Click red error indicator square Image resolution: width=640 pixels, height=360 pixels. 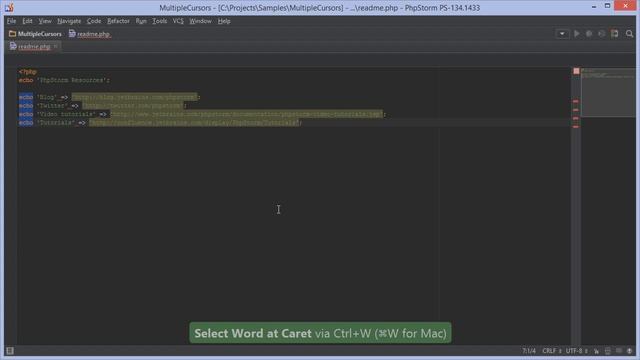[x=576, y=71]
